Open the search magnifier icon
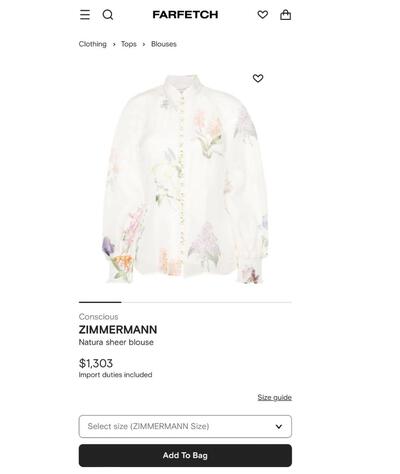This screenshot has height=474, width=400. (108, 15)
